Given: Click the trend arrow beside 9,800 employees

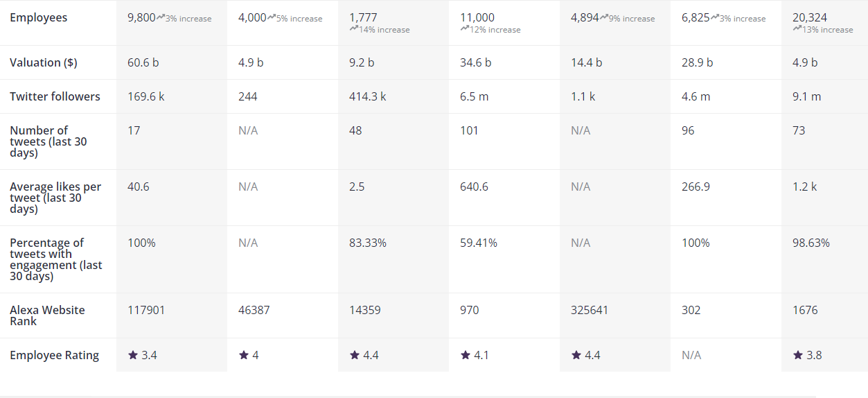Looking at the screenshot, I should point(161,17).
